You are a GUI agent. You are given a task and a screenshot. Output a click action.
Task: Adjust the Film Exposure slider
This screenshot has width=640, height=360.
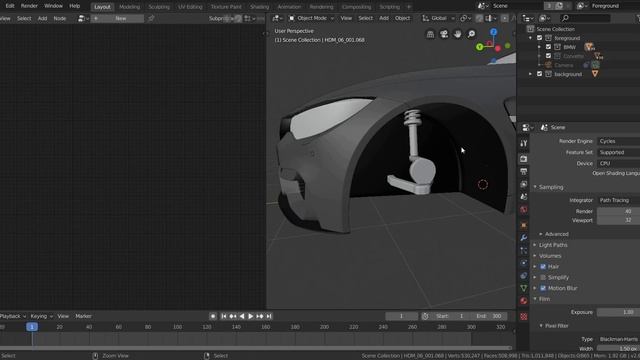coord(618,312)
